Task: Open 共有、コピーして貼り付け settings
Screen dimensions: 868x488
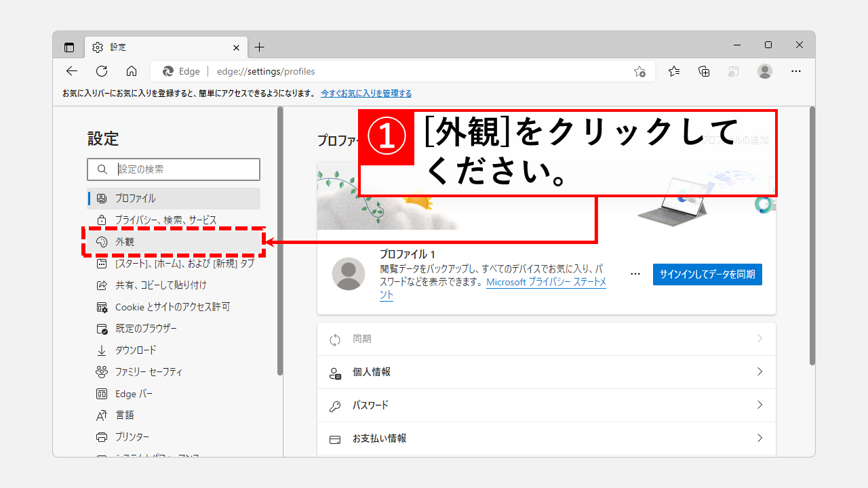Action: [174, 285]
